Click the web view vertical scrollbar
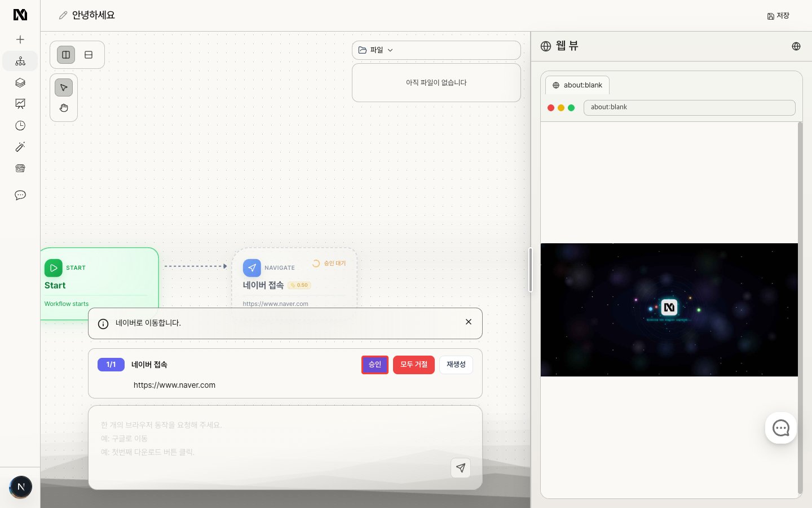The height and width of the screenshot is (508, 812). click(800, 308)
